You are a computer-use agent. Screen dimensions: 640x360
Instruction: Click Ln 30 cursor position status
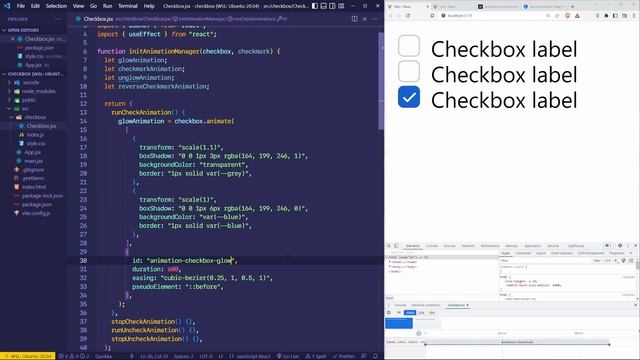tap(154, 356)
